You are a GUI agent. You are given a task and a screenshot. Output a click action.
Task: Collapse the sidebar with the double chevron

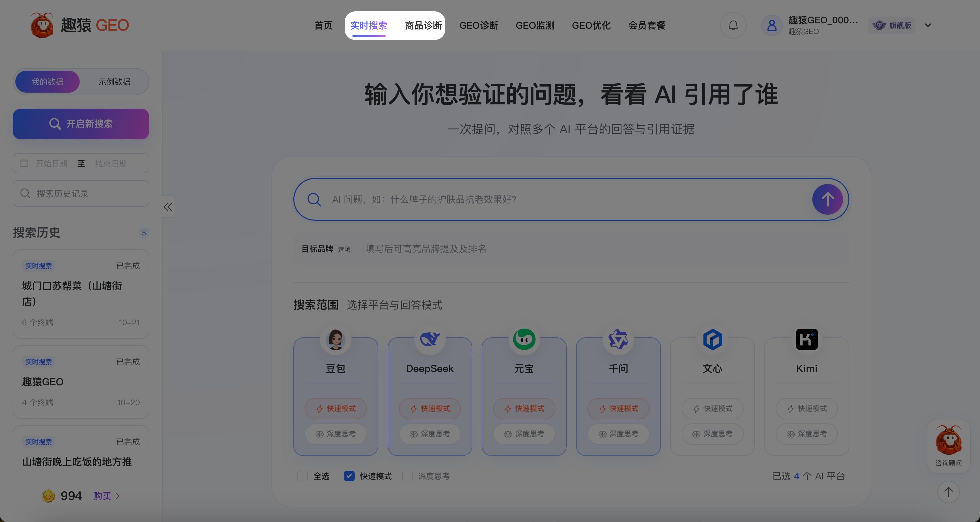click(168, 207)
